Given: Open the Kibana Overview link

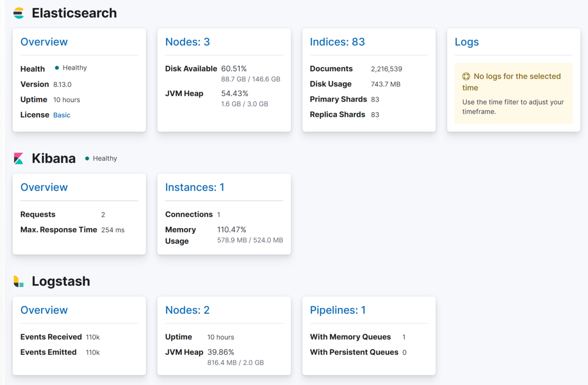Looking at the screenshot, I should (x=44, y=187).
